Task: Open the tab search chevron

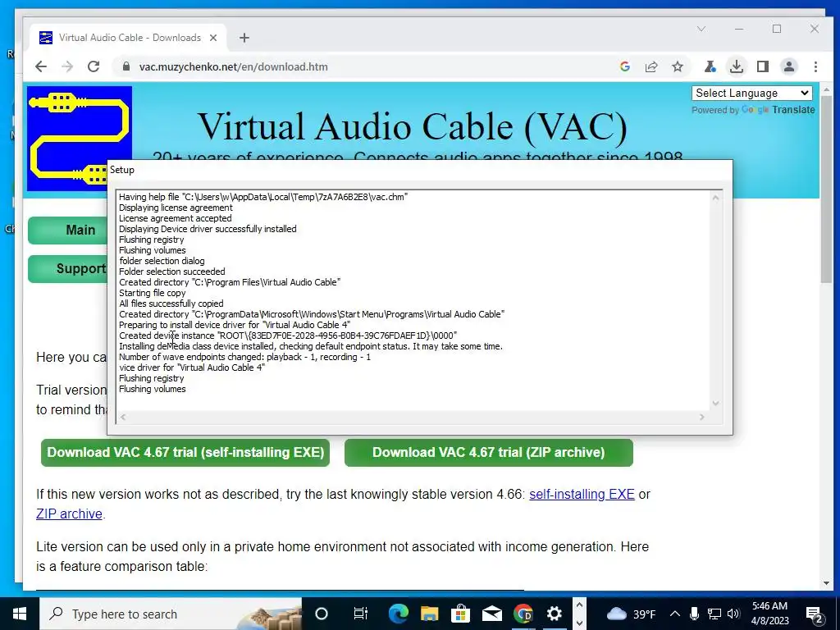Action: [701, 29]
